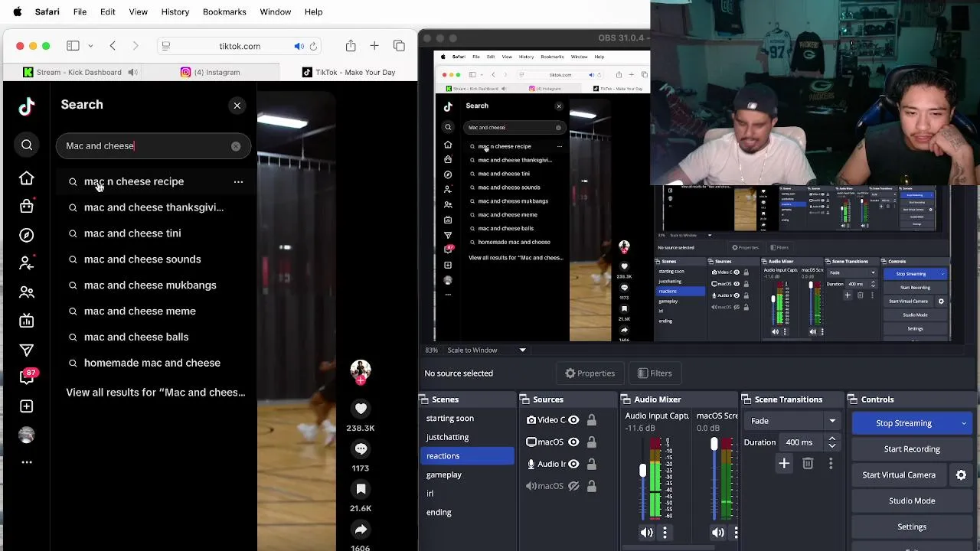Open the Explore compass icon
Viewport: 980px width, 551px height.
coord(27,235)
